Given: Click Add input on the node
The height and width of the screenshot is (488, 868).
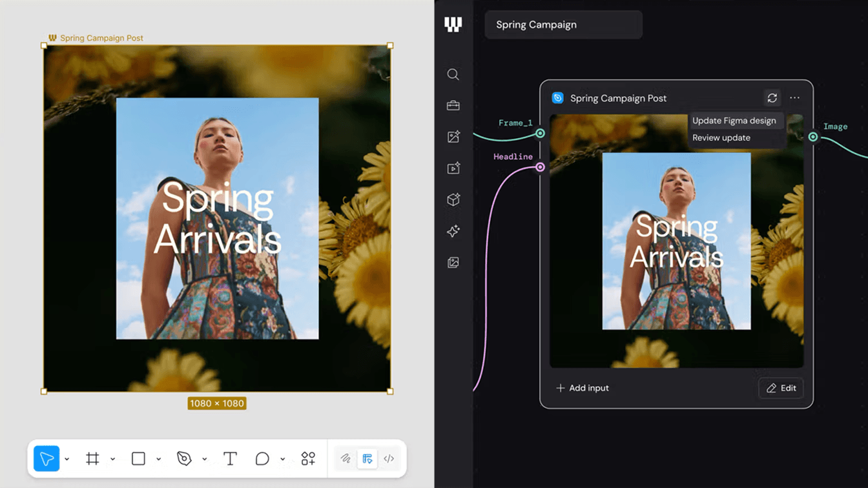Looking at the screenshot, I should 583,388.
